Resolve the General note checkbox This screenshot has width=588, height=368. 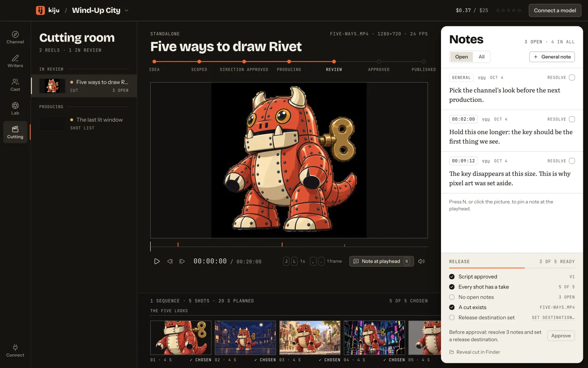(572, 78)
